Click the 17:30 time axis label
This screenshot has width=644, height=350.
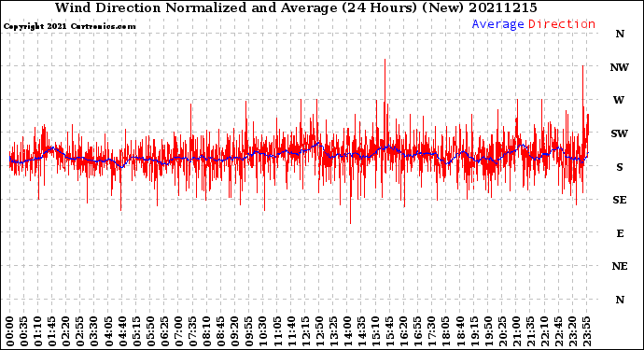[431, 331]
